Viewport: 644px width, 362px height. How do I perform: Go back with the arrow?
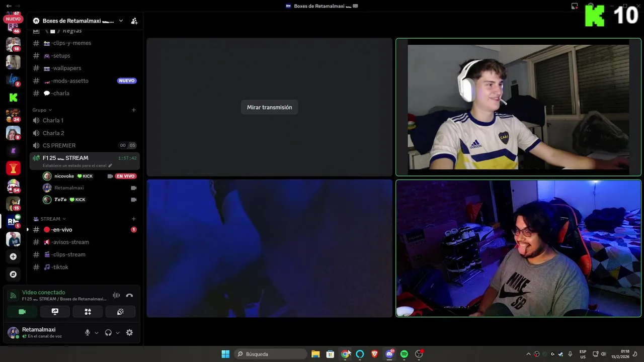pos(9,6)
